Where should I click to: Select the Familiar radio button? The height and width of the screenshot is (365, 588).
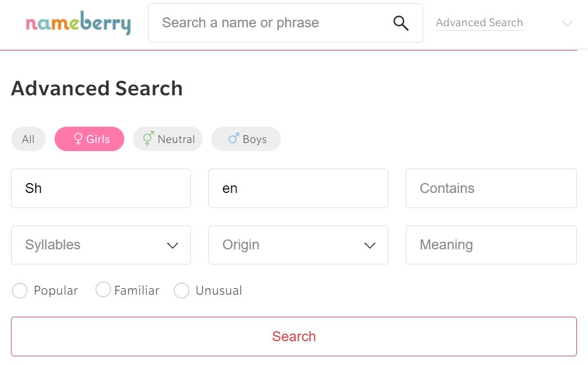point(103,289)
